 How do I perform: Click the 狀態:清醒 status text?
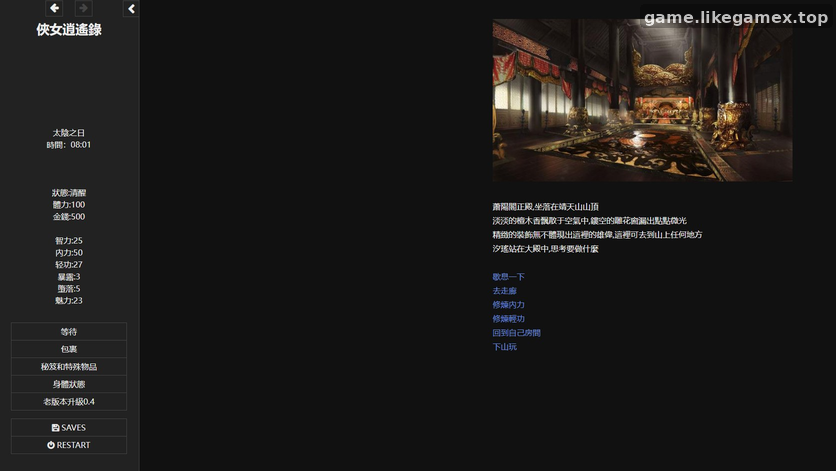coord(69,193)
